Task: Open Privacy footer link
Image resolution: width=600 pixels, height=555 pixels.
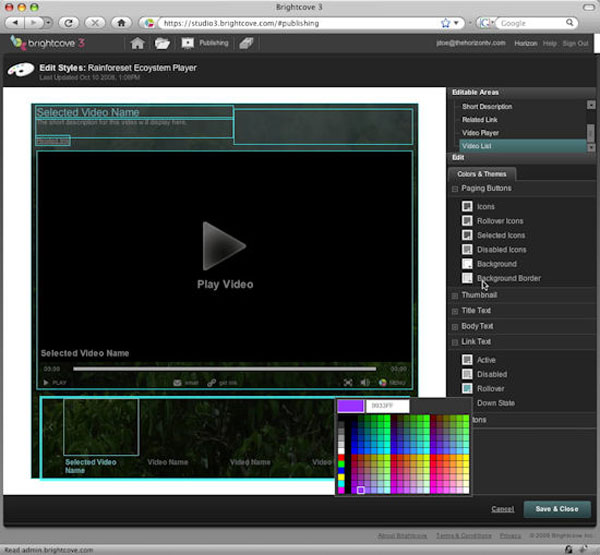Action: click(510, 535)
